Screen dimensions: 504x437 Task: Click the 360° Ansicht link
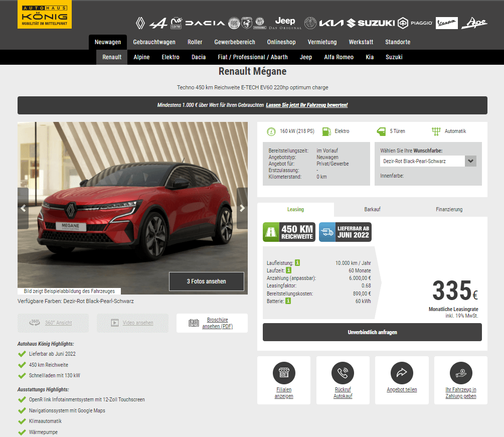click(x=59, y=323)
